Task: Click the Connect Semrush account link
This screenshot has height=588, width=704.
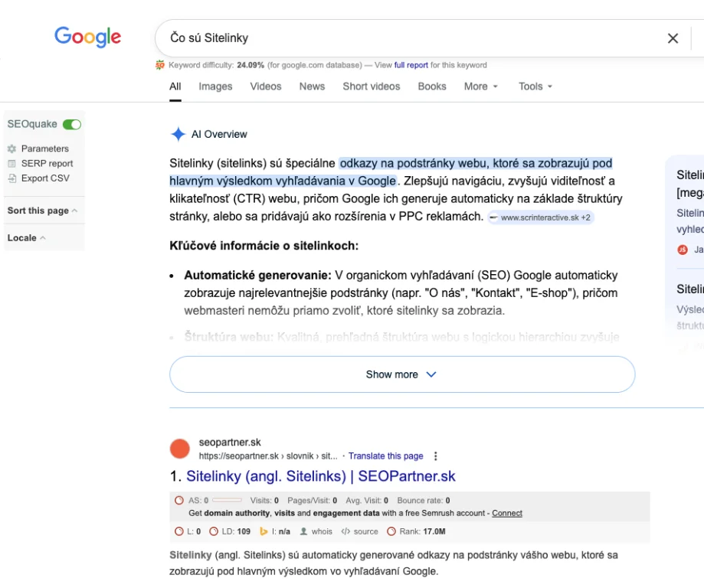Action: tap(507, 513)
